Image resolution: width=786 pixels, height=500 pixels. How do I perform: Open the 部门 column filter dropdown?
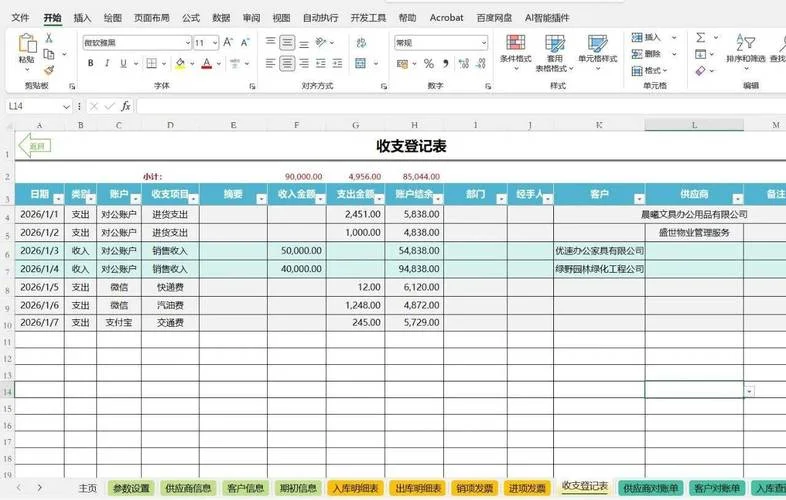(501, 199)
